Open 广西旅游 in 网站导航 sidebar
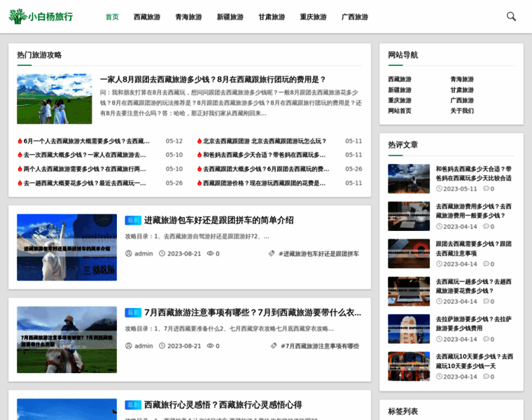The image size is (532, 420). (x=462, y=100)
